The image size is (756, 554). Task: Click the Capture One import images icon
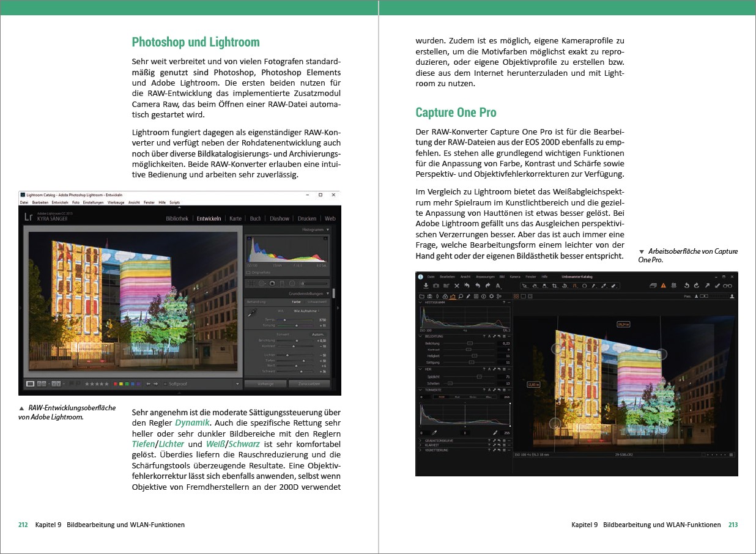tap(426, 286)
